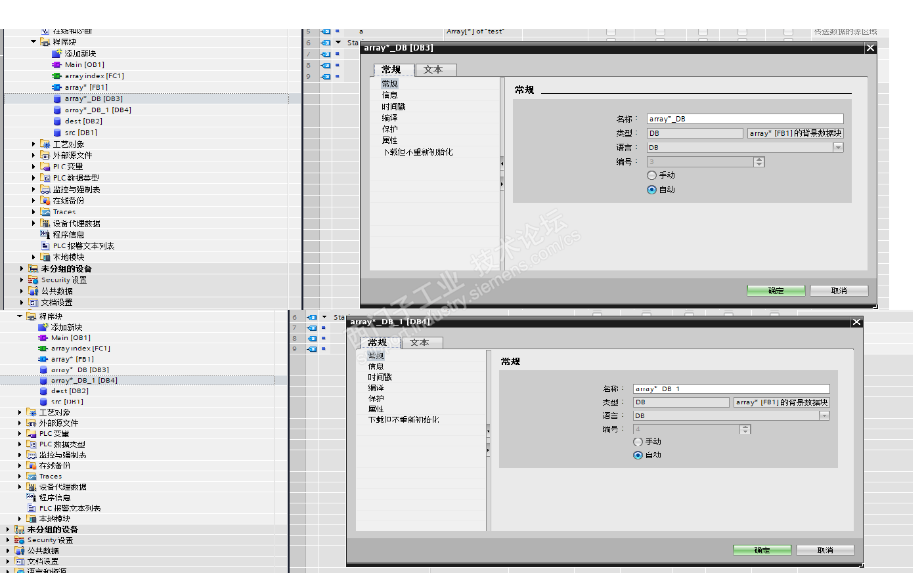The width and height of the screenshot is (924, 573).
Task: Click Main [OB1] icon in tree beside DB4 dialog
Action: tap(43, 337)
